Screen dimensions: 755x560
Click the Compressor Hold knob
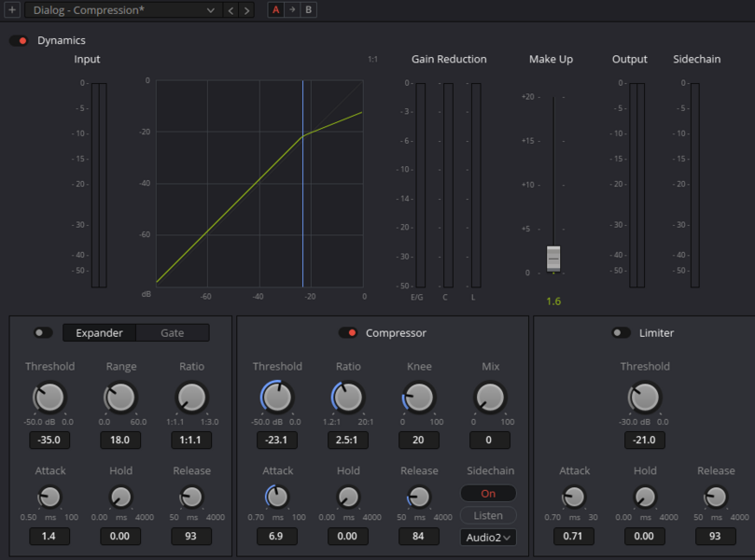click(x=348, y=497)
